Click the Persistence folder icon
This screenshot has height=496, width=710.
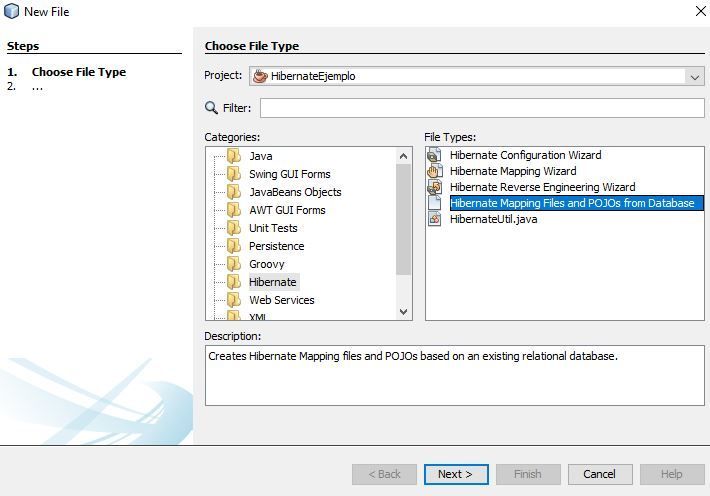pyautogui.click(x=234, y=246)
